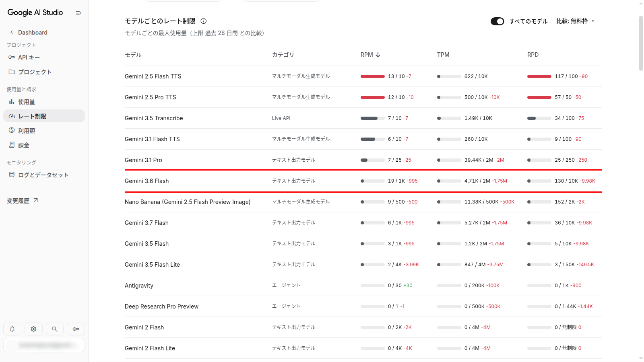Click the Gemini 3.5 Transcribe model name

(x=154, y=118)
